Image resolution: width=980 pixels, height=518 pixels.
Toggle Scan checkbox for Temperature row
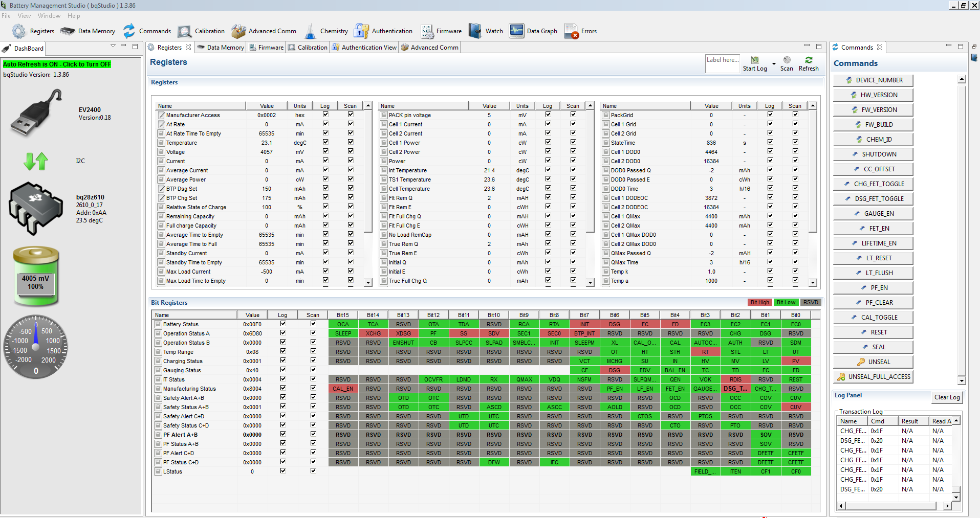coord(351,142)
